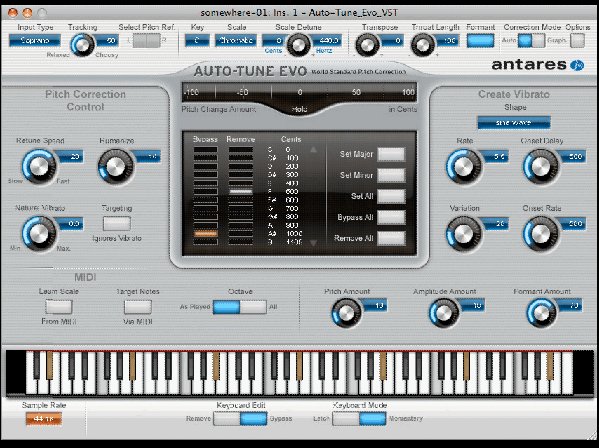Toggle the Select Pitch Ref L/R switch
The image size is (599, 448).
point(147,40)
